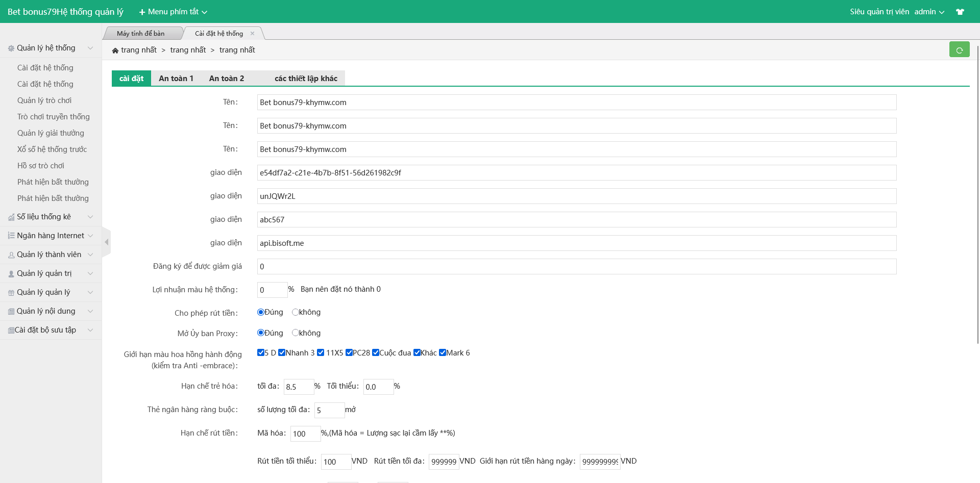Collapse sidebar using the left arrow handle
Screen dimensions: 980x483
[106, 242]
